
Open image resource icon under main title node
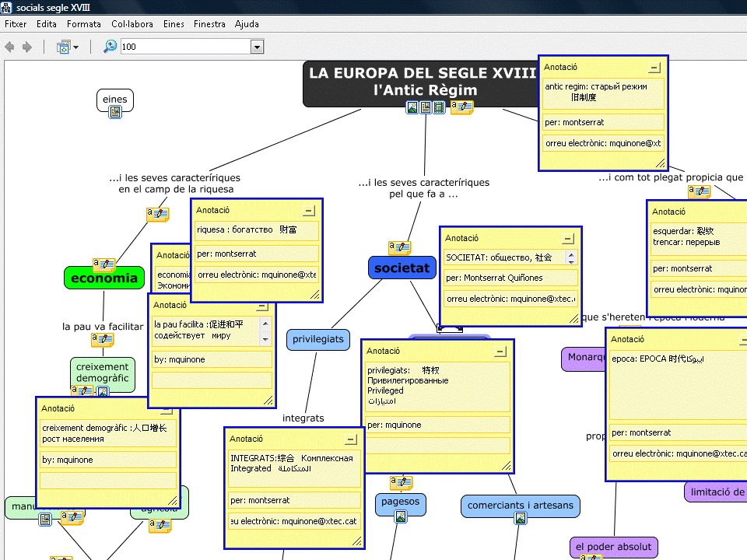coord(413,107)
